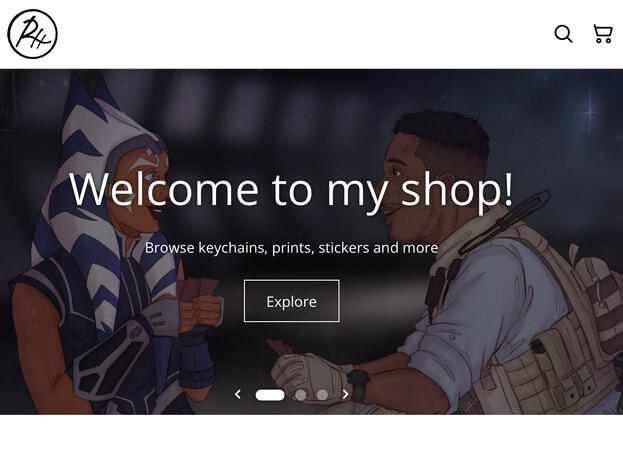Click the Explore button
Viewport: 623px width, 450px height.
(x=292, y=301)
